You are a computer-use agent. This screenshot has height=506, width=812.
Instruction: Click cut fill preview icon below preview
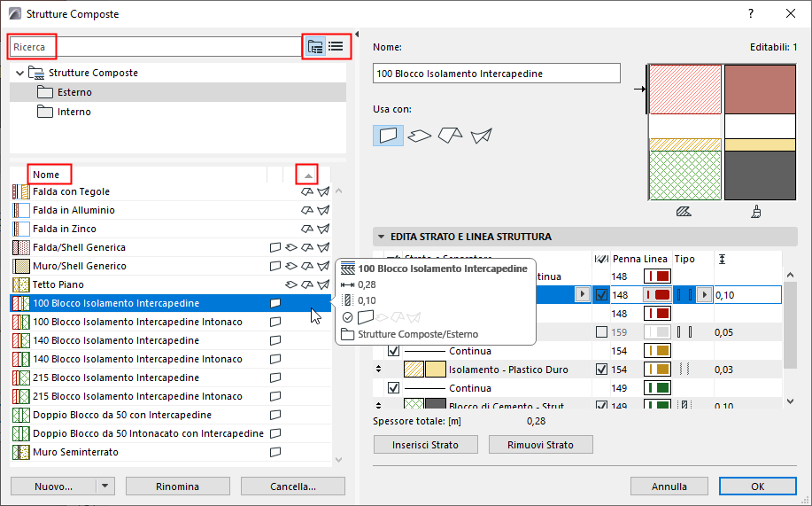[x=684, y=212]
